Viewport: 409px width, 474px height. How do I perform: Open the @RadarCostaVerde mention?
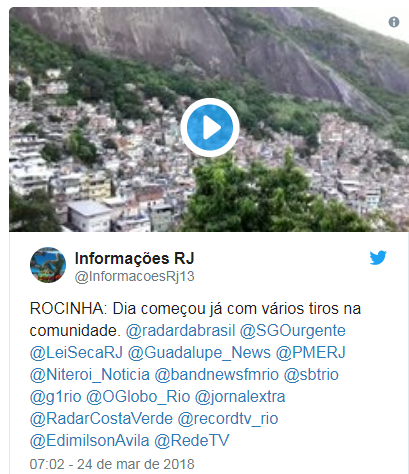point(101,419)
